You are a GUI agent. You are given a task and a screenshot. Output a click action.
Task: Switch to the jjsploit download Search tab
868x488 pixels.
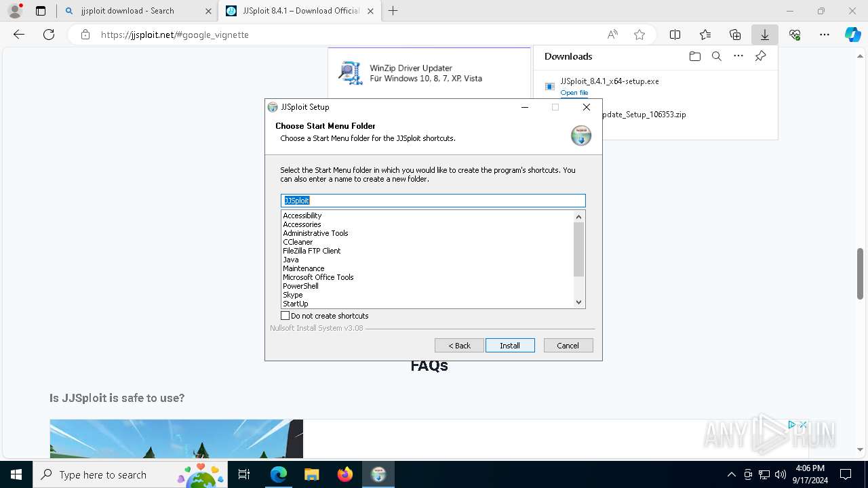pos(137,11)
